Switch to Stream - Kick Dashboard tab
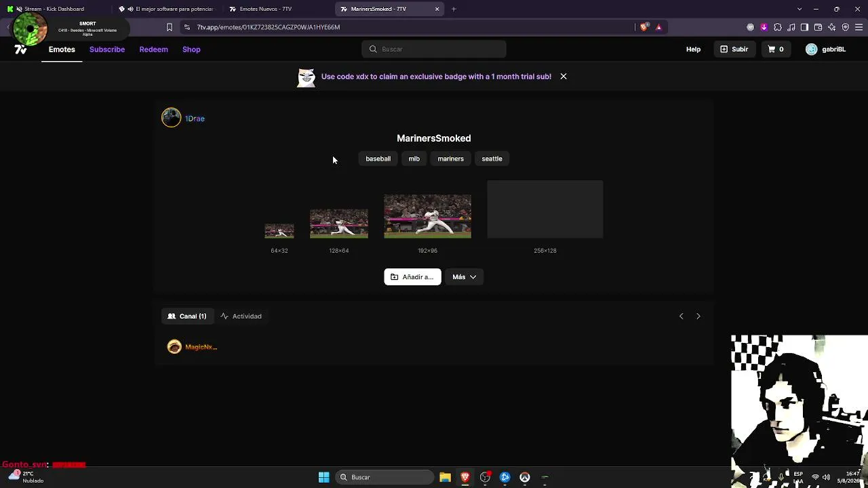Viewport: 868px width, 488px height. tap(54, 9)
